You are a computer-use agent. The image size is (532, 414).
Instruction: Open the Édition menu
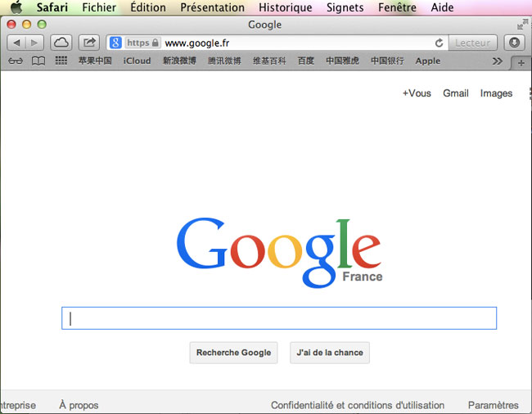pyautogui.click(x=148, y=7)
